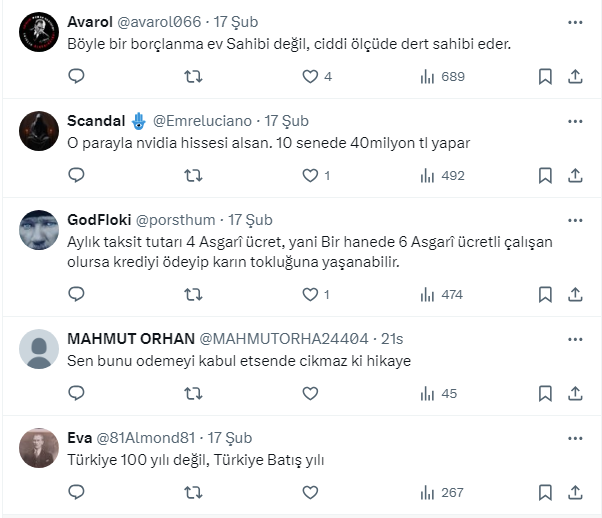Click Scandal's profile avatar

[39, 132]
